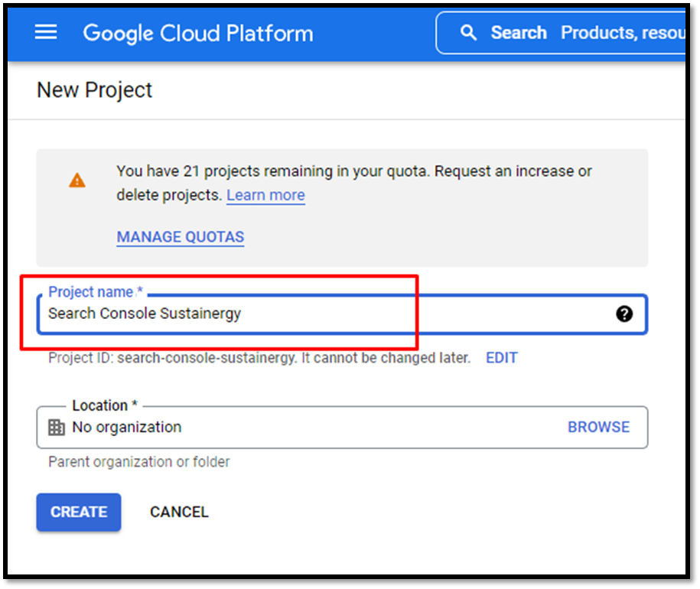
Task: Click into the Project name text field
Action: [342, 314]
